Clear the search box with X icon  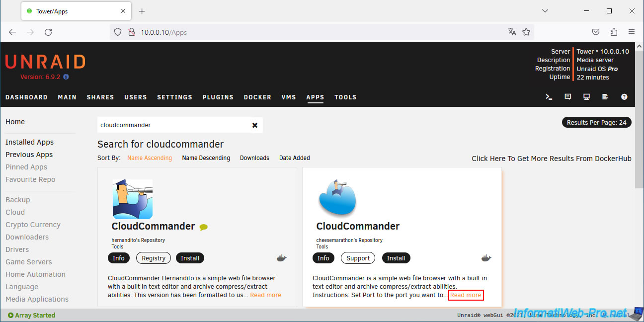click(255, 125)
